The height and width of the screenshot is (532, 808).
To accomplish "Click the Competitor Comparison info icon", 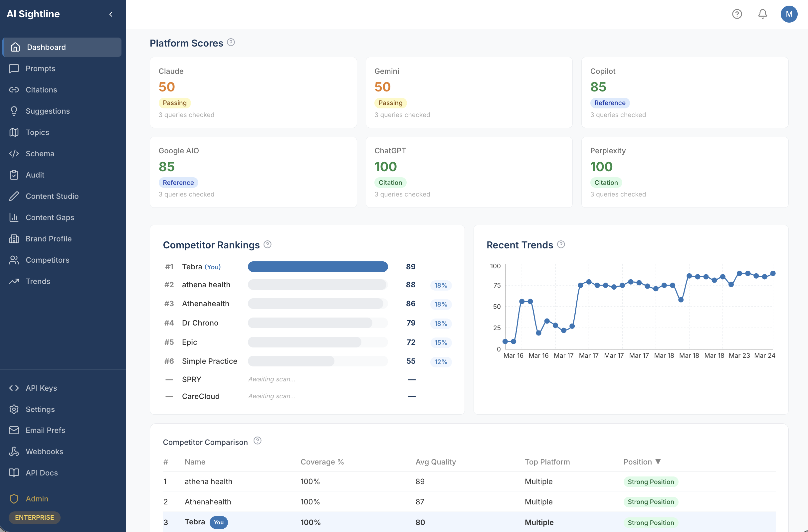I will pos(258,441).
